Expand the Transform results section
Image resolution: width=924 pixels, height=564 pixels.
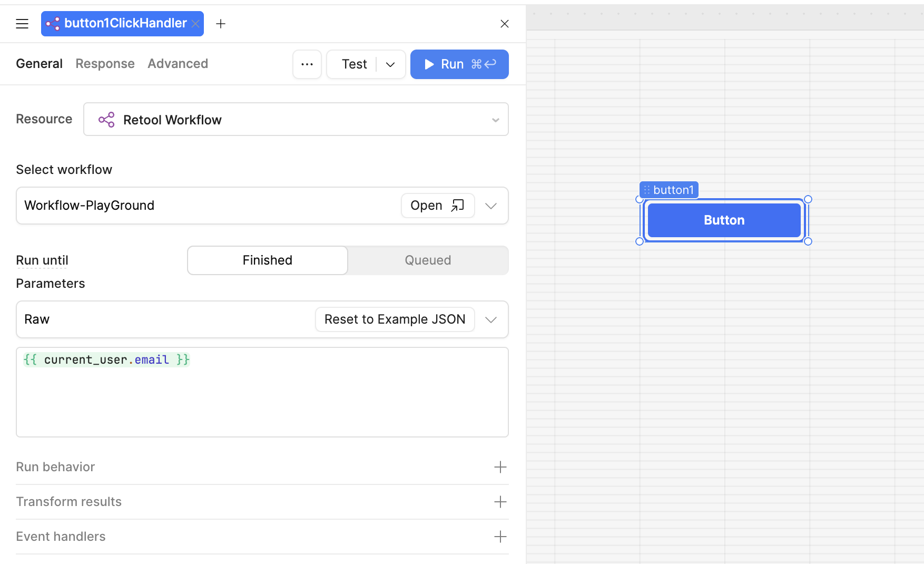[x=500, y=502]
